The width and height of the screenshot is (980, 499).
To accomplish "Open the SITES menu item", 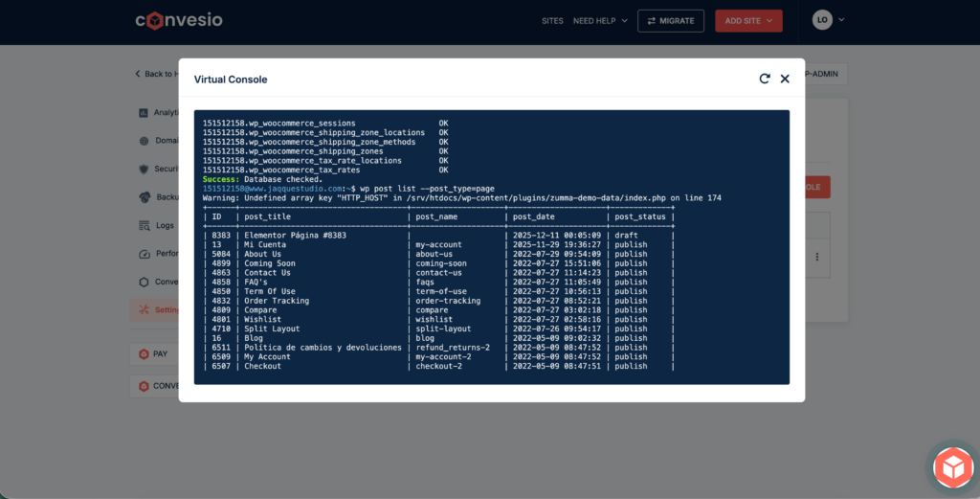I will coord(552,21).
